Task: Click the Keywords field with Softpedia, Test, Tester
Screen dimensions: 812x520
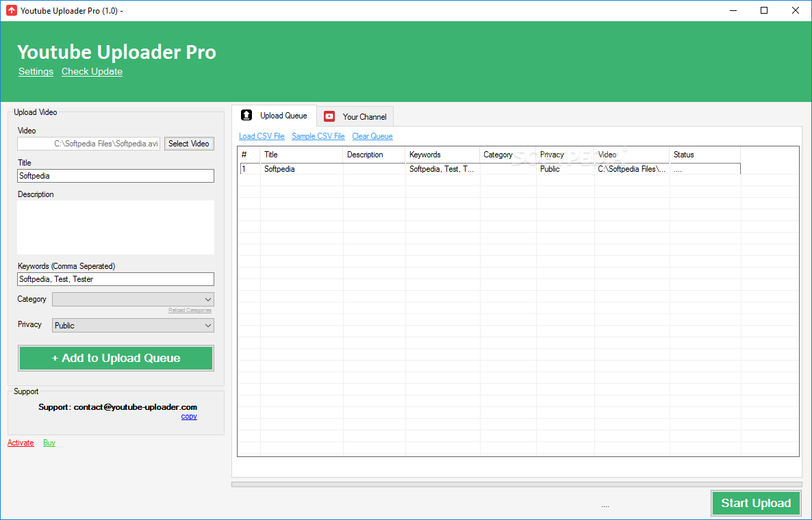Action: coord(116,279)
